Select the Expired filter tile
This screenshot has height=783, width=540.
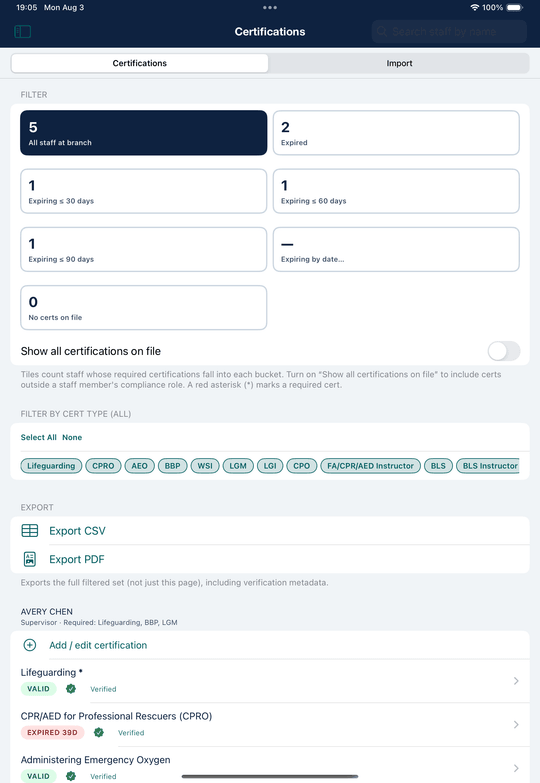click(x=396, y=133)
